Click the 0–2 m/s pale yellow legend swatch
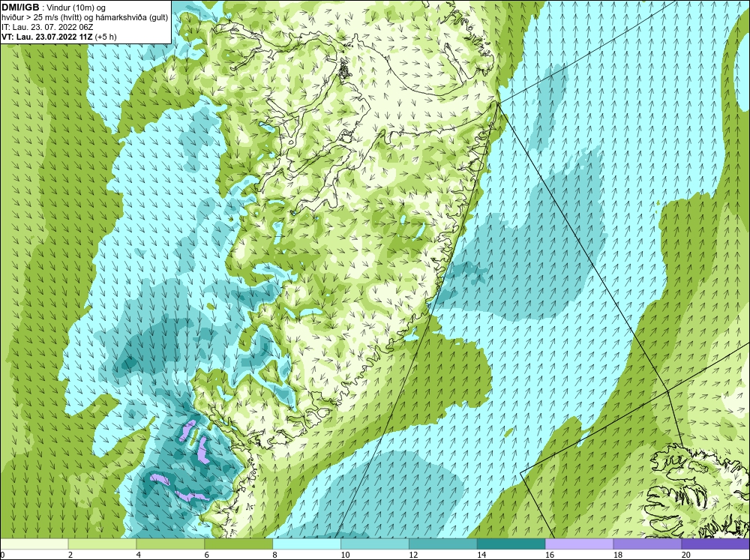750x560 pixels. (x=34, y=544)
